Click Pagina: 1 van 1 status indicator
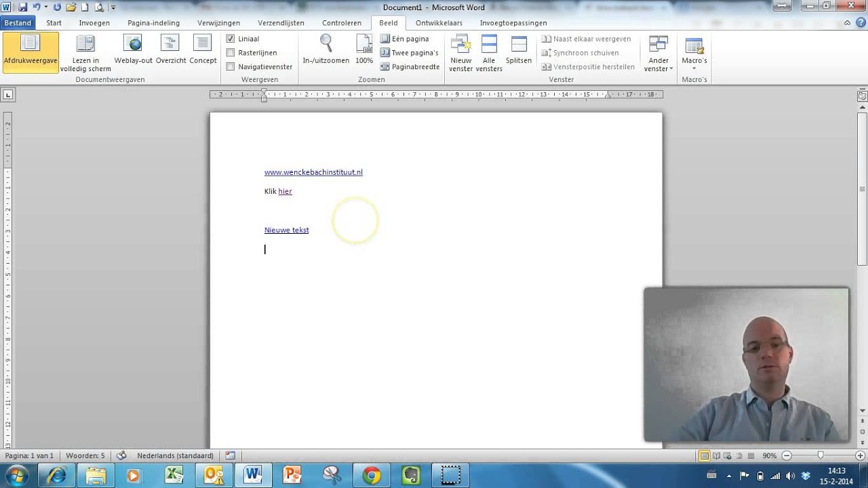 point(29,455)
